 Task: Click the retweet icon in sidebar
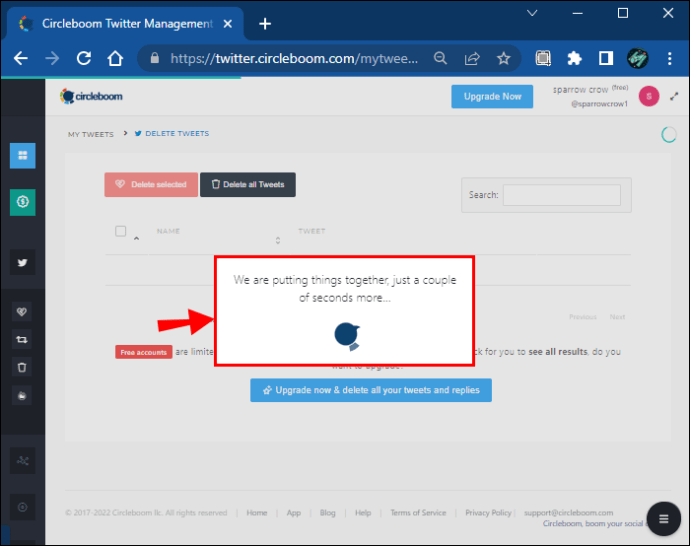point(22,340)
